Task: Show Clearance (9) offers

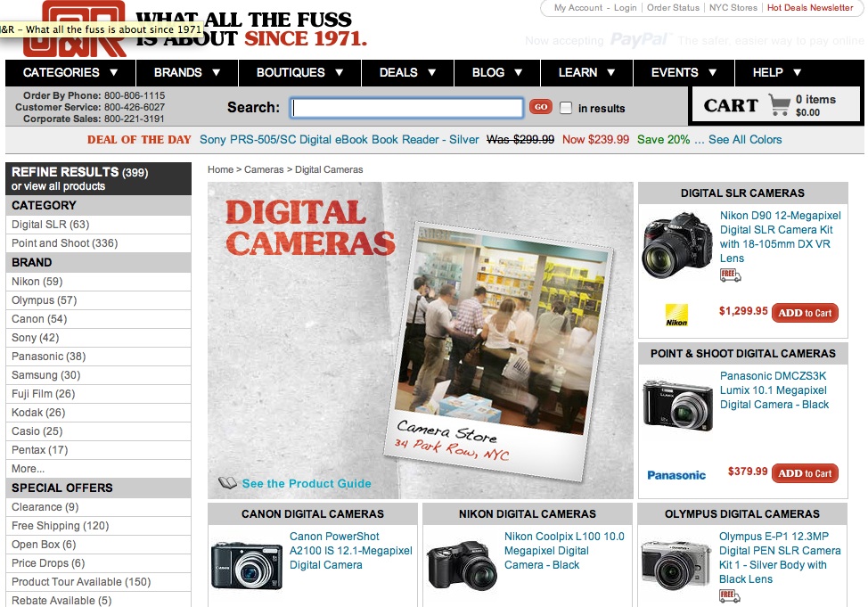Action: tap(99, 507)
